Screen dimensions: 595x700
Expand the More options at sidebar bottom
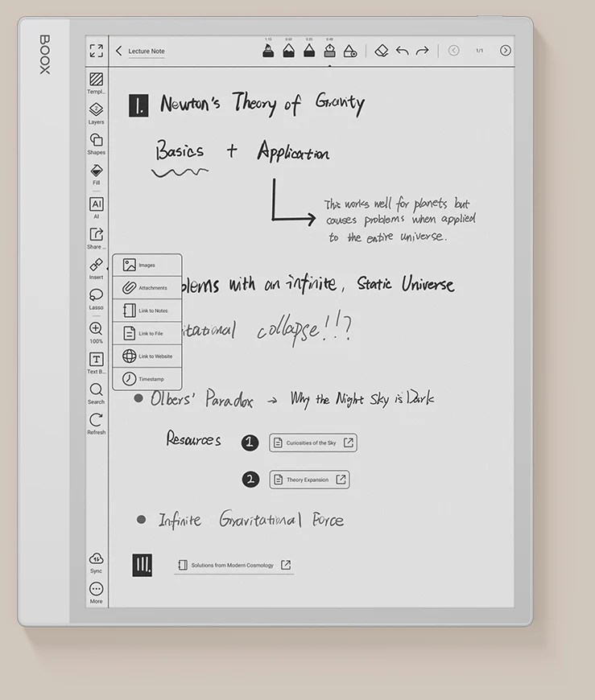pos(96,590)
